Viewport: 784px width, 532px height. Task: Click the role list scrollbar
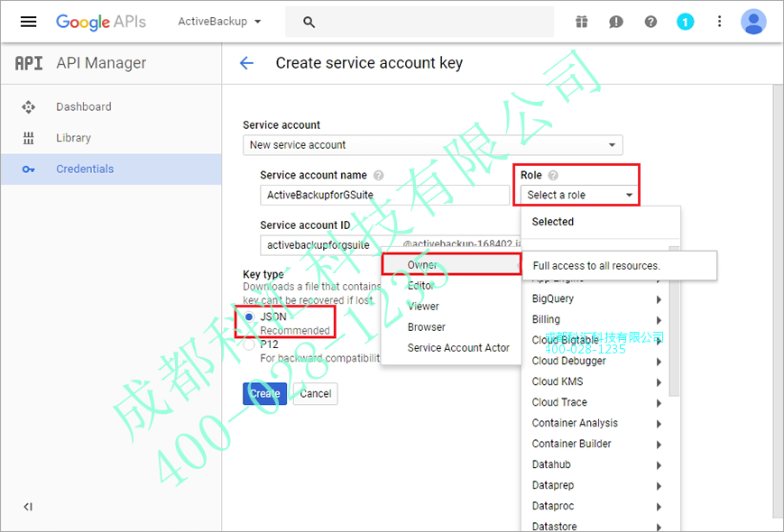674,337
